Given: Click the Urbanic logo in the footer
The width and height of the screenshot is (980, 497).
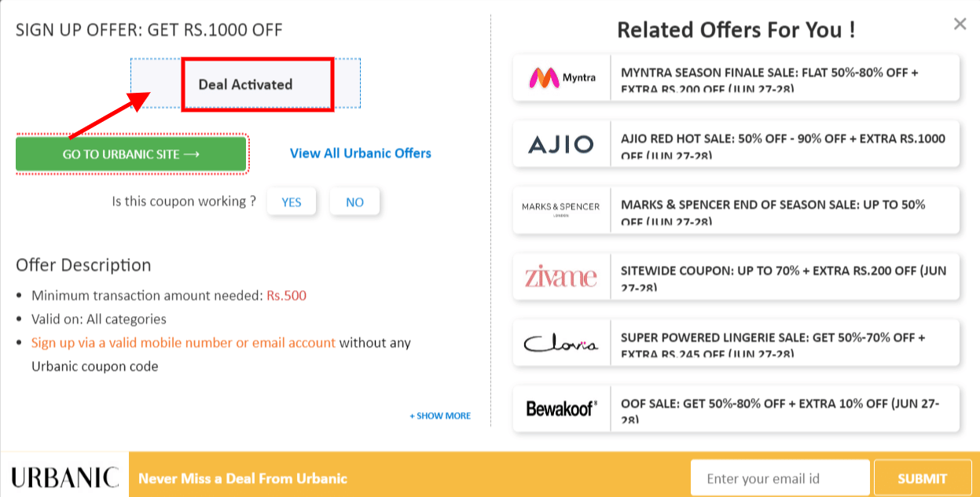Looking at the screenshot, I should pos(64,474).
